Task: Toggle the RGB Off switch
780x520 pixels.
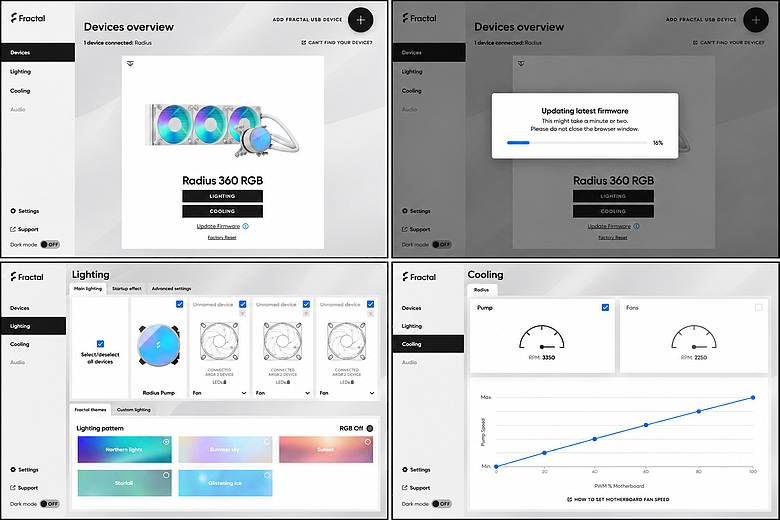Action: tap(370, 428)
